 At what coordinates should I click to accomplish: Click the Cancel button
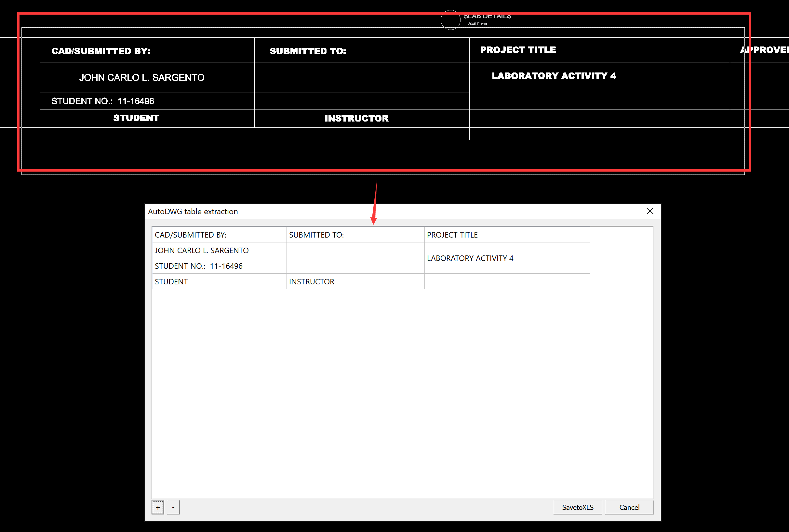pyautogui.click(x=629, y=507)
